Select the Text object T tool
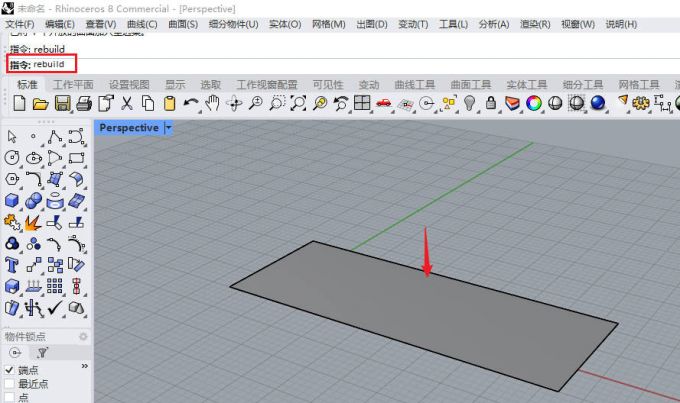Viewport: 680px width, 403px height. pos(12,265)
